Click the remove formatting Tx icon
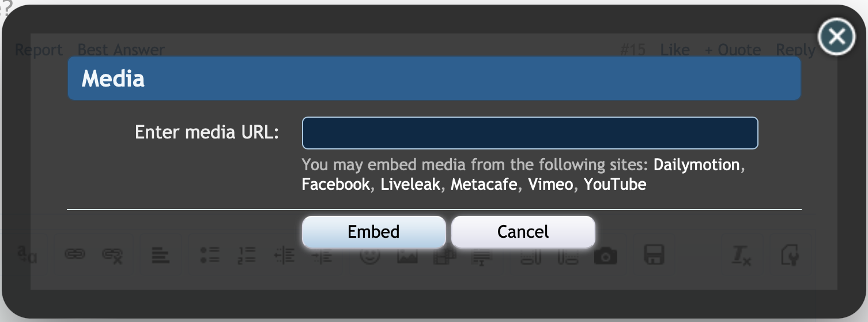The width and height of the screenshot is (868, 322). (741, 254)
